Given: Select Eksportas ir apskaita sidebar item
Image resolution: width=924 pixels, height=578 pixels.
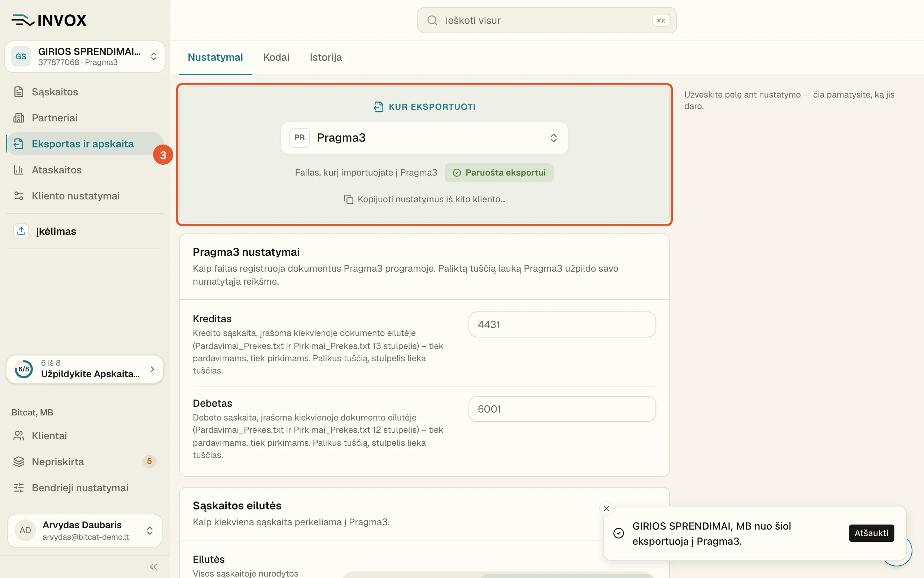Looking at the screenshot, I should (85, 144).
